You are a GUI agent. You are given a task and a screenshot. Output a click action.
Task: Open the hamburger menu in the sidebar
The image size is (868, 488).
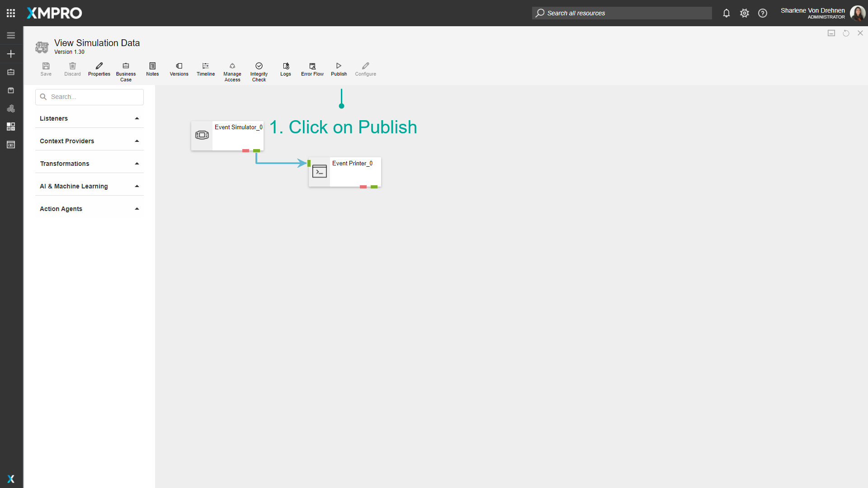(x=11, y=35)
